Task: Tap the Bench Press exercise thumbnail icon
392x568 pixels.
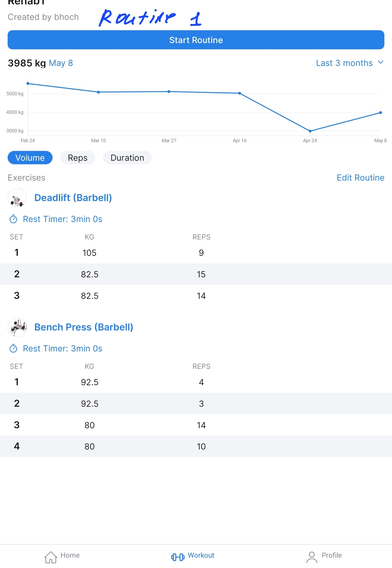Action: [17, 327]
